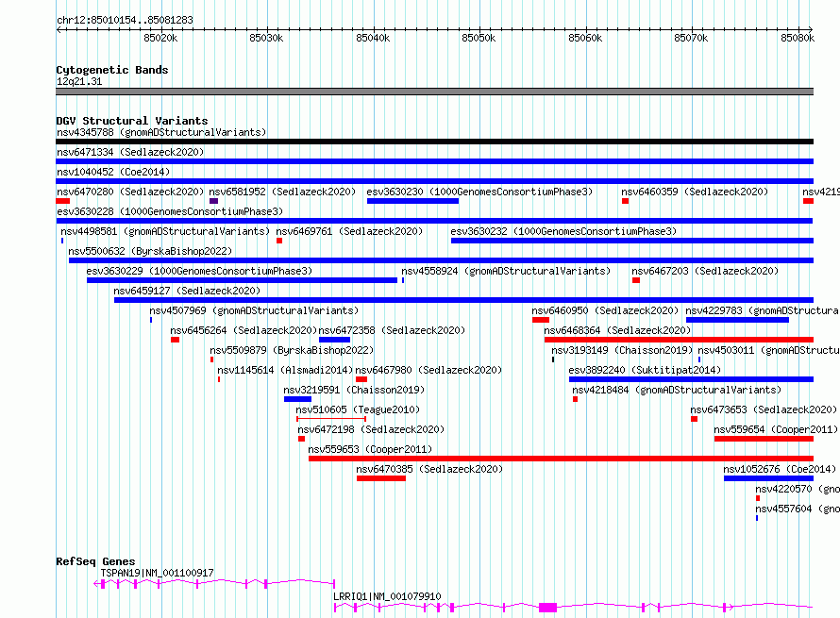Click esv3892240 (Suktitipat2014) label
The width and height of the screenshot is (840, 618).
pos(645,370)
